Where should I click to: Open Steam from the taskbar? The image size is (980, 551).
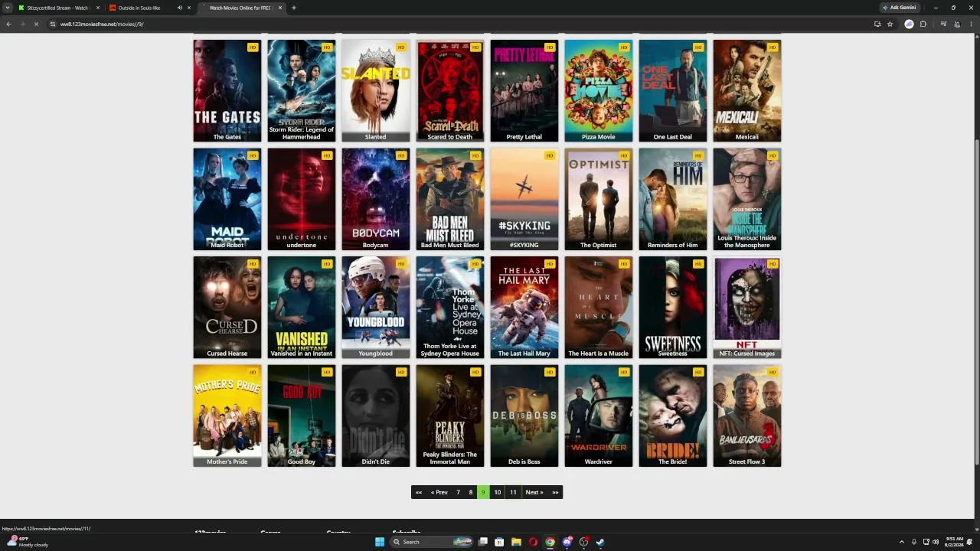tap(600, 542)
